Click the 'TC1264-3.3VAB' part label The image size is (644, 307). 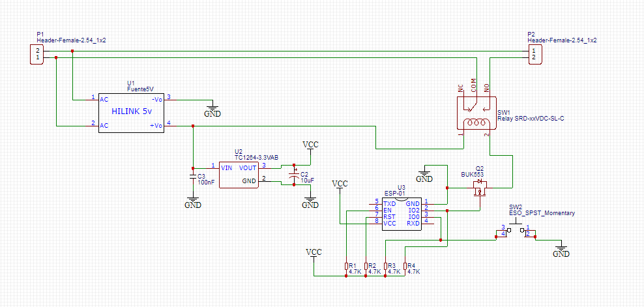[x=256, y=157]
